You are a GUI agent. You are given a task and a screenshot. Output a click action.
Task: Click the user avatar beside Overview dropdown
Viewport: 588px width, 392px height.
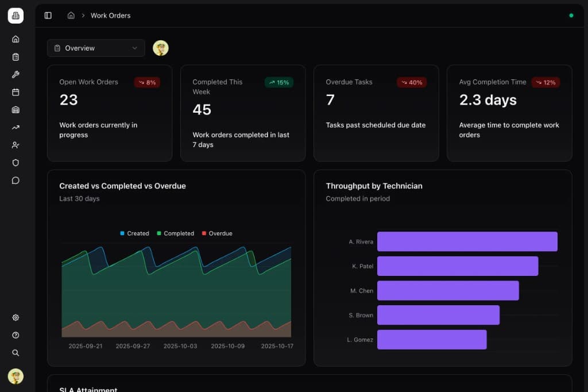[x=161, y=48]
